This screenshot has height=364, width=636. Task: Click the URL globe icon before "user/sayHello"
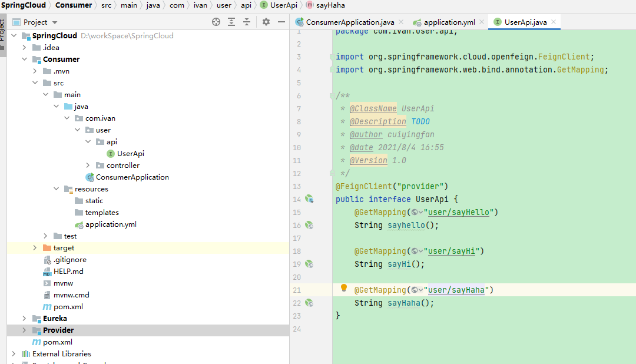coord(415,212)
